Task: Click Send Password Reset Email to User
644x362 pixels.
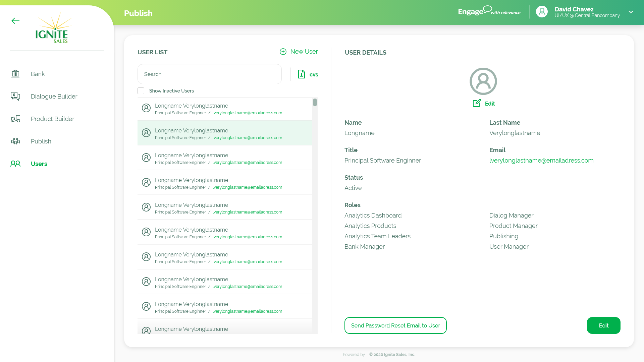Action: (x=395, y=325)
